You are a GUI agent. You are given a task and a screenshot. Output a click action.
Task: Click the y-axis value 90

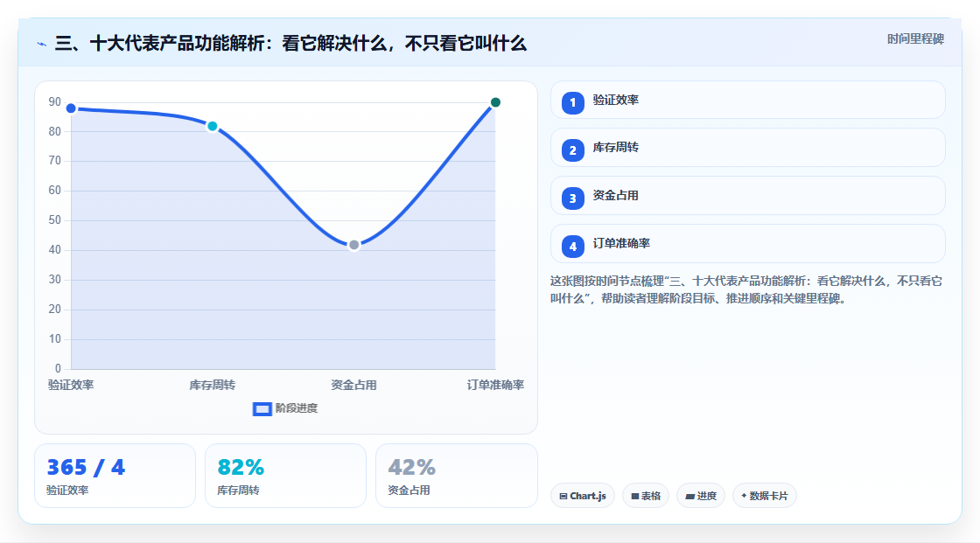(x=55, y=101)
